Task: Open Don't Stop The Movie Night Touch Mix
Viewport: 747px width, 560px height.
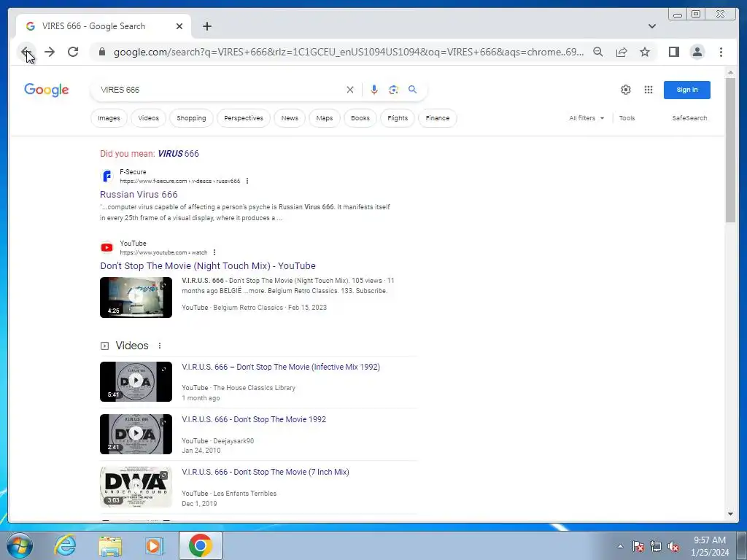Action: point(208,265)
